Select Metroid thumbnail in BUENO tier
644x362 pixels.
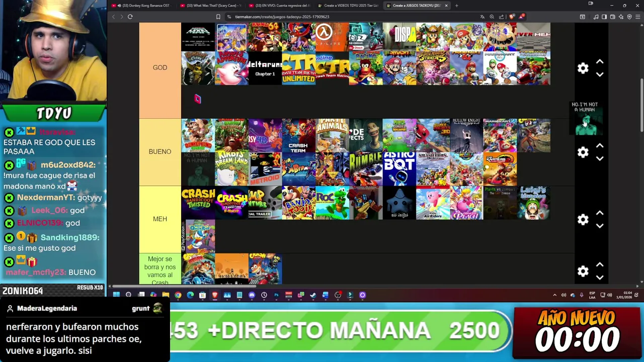point(265,169)
